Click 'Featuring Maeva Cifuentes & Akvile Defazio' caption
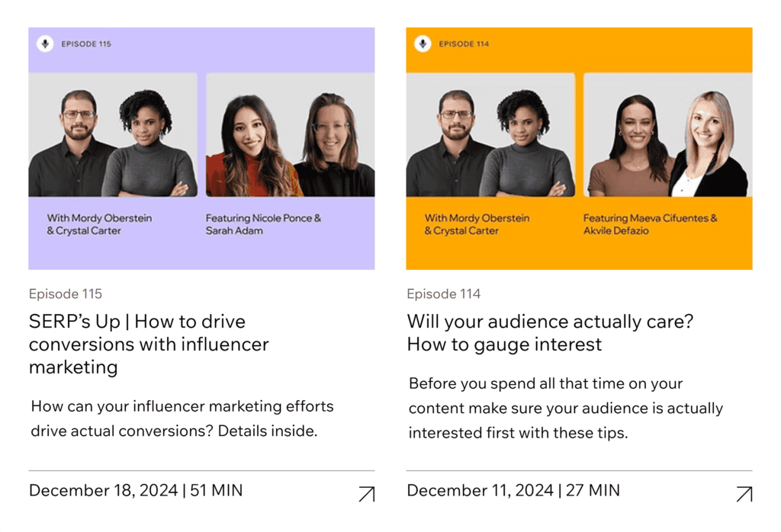 pos(650,224)
